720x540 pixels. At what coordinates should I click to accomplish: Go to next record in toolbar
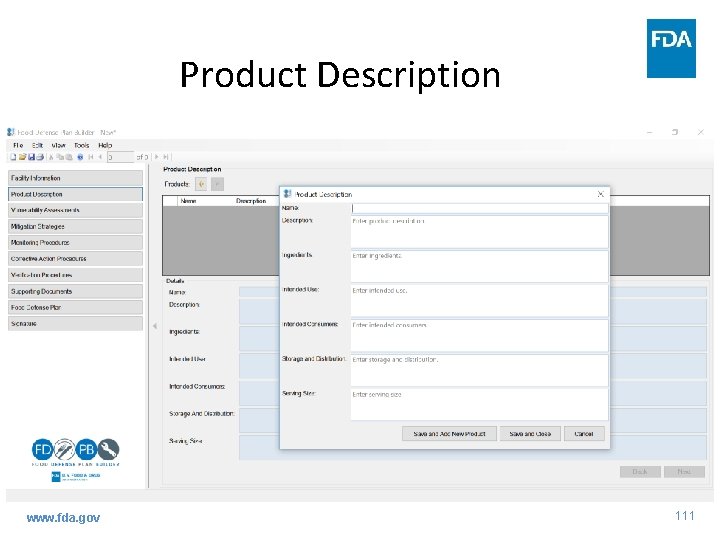point(156,157)
